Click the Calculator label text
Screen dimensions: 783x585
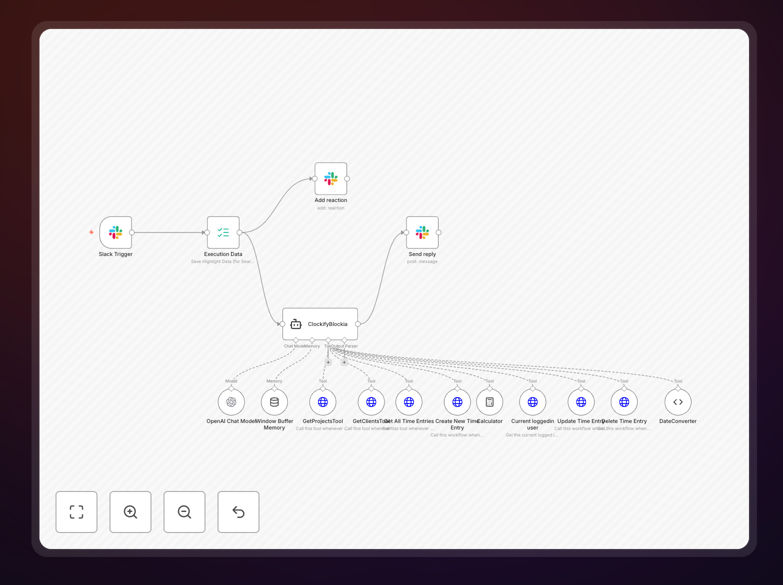[x=490, y=421]
